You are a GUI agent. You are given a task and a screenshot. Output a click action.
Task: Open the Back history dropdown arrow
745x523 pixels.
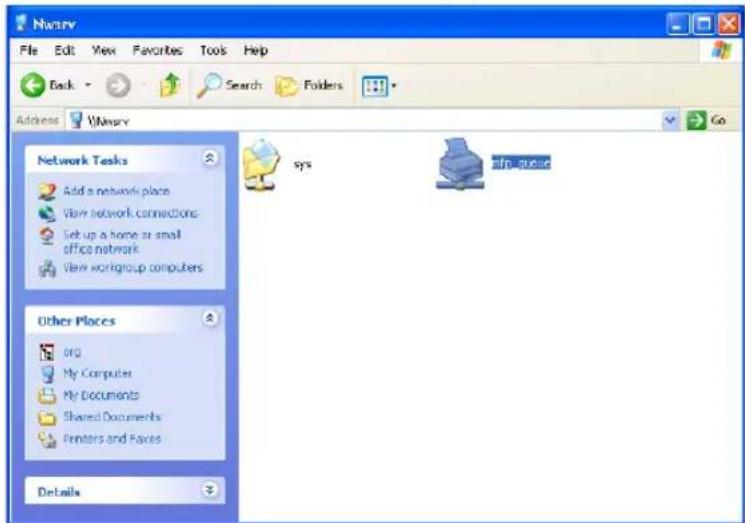pos(88,86)
